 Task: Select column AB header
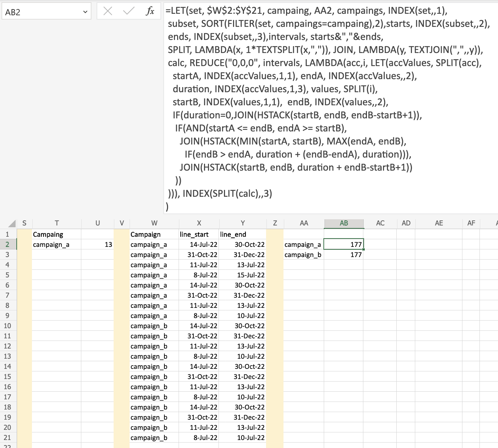(344, 223)
